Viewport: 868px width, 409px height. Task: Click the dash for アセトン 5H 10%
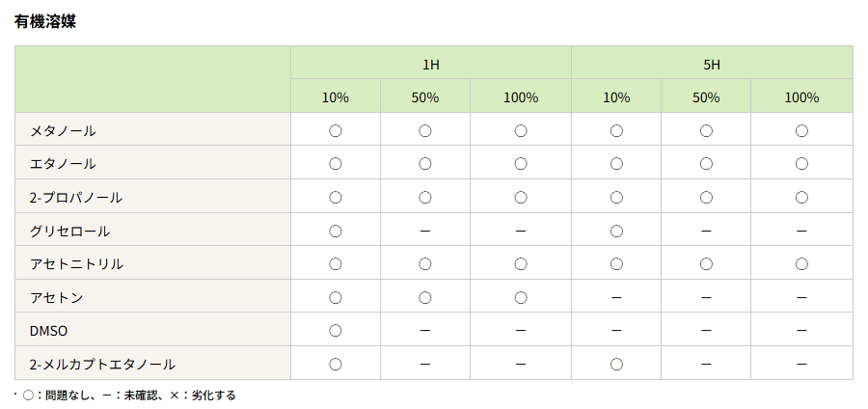[x=616, y=297]
